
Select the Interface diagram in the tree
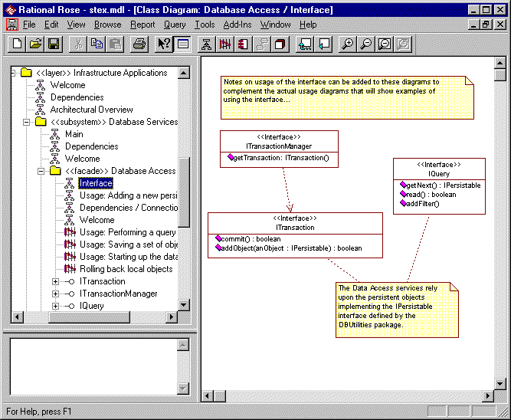click(x=96, y=183)
